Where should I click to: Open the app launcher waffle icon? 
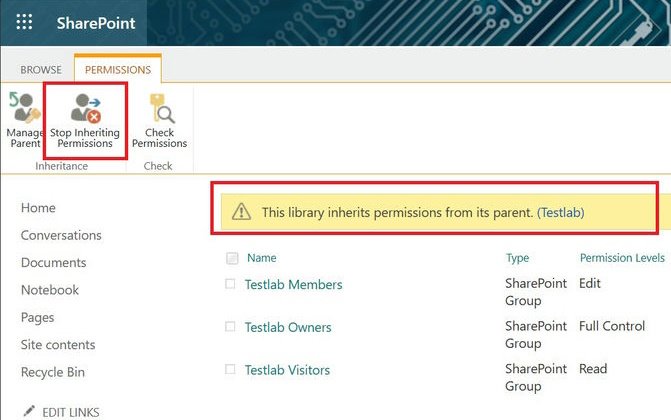pyautogui.click(x=24, y=23)
